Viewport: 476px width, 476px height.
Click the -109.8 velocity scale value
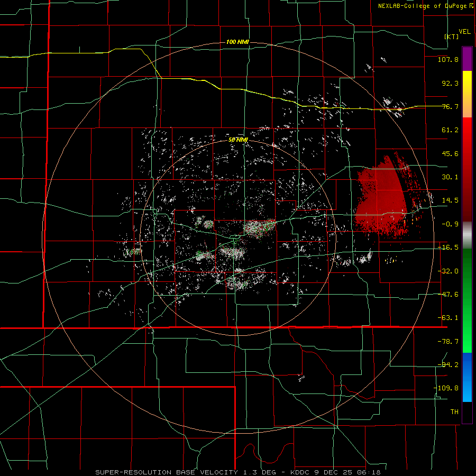446,388
